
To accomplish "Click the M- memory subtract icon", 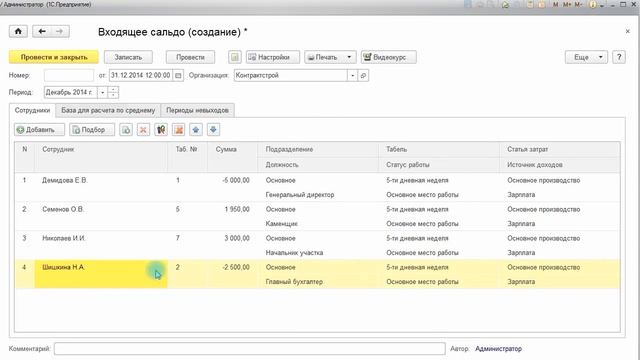I will tap(579, 4).
